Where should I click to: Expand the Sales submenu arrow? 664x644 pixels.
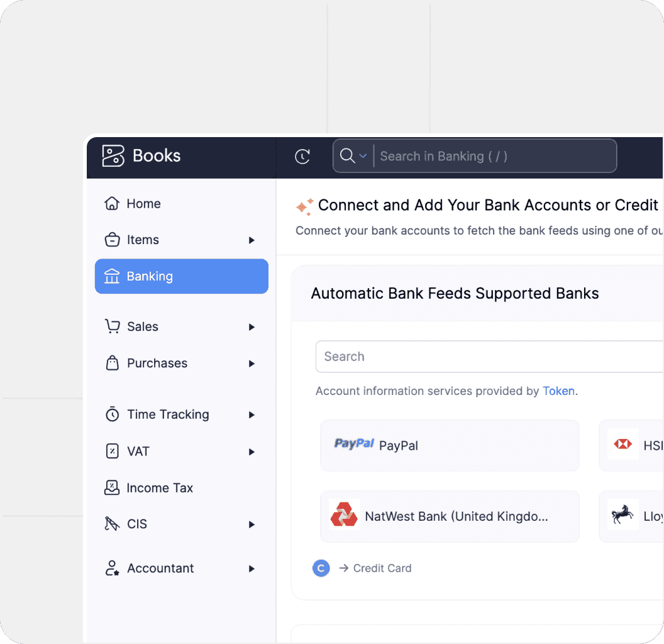pos(252,327)
